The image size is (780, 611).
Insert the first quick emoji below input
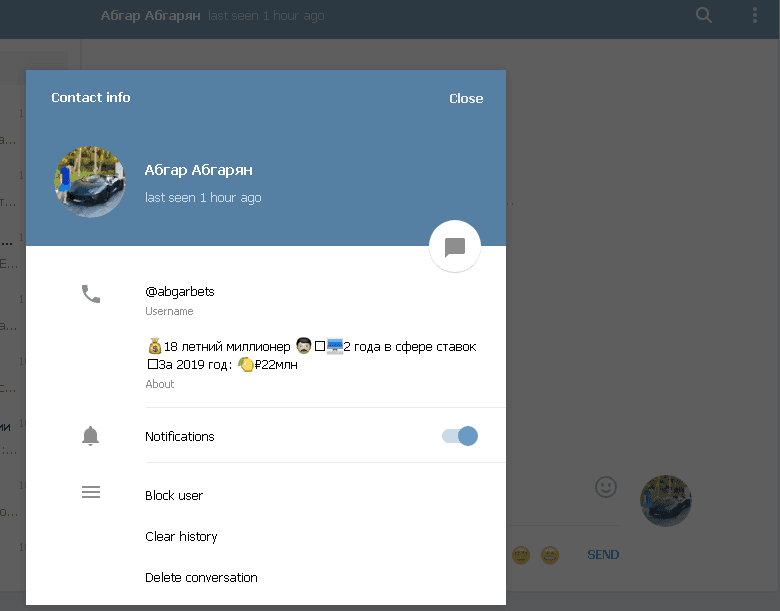coord(521,555)
